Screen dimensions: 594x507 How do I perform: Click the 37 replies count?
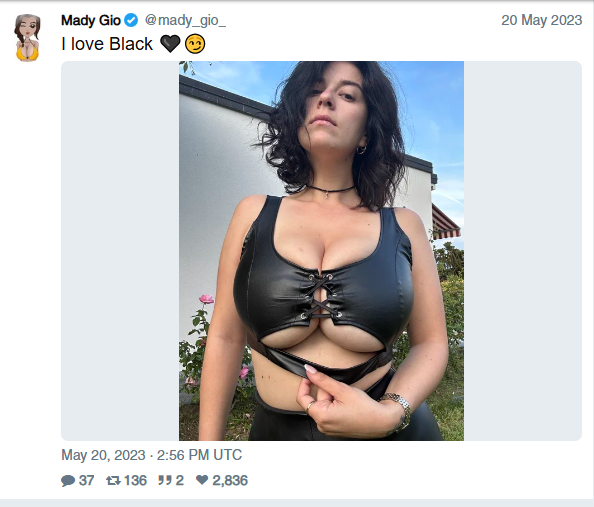tap(86, 480)
